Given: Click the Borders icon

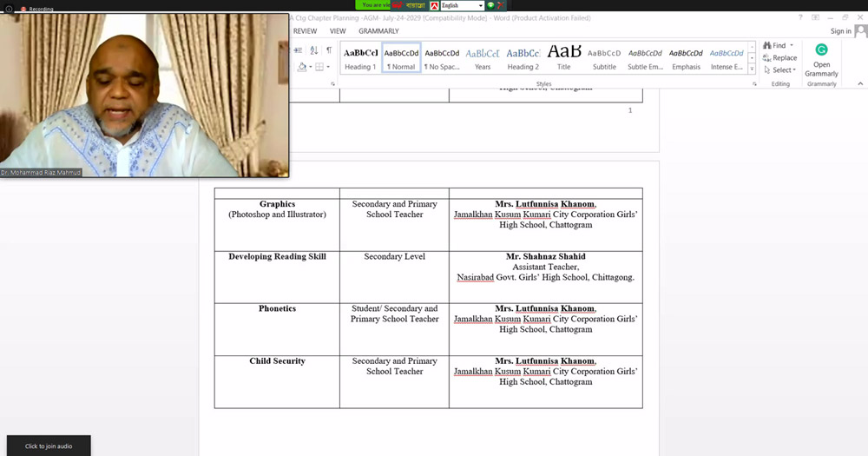Looking at the screenshot, I should pos(319,67).
